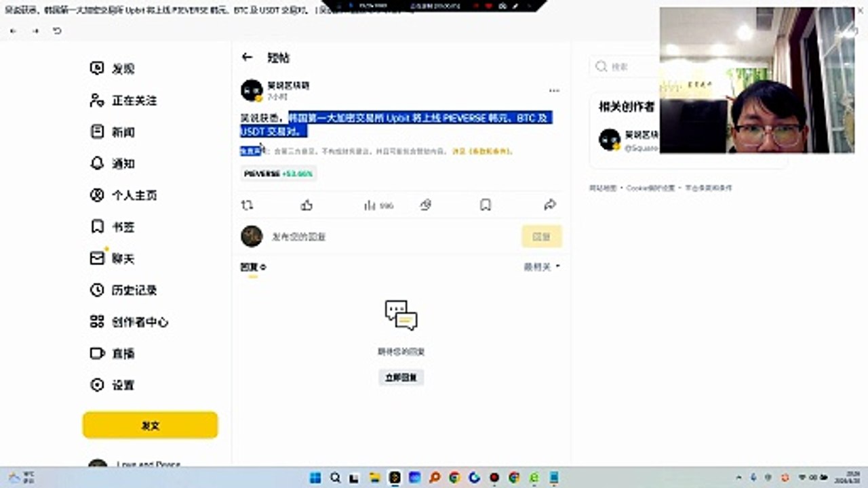868x488 pixels.
Task: Open the Binance app on the taskbar
Action: (x=395, y=478)
